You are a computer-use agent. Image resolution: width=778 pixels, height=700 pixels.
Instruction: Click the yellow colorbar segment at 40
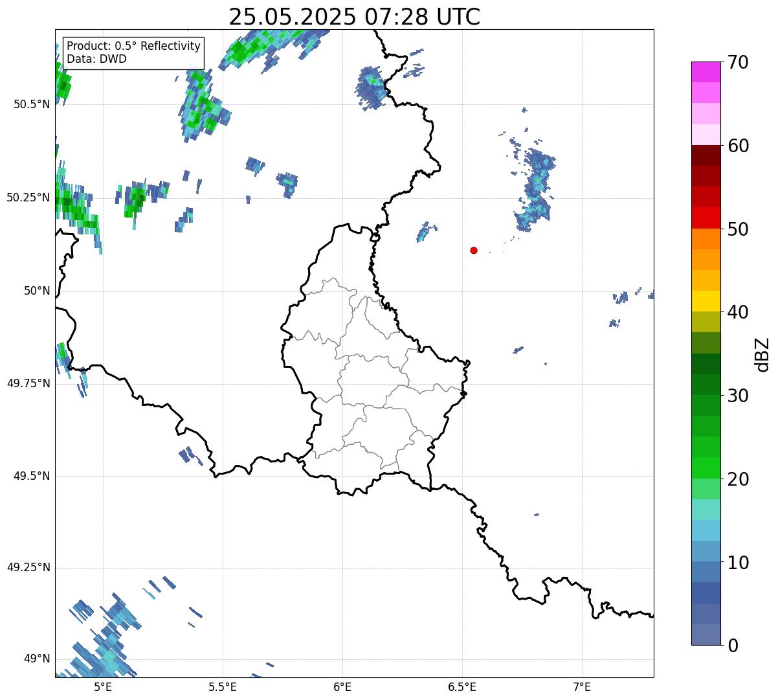pyautogui.click(x=706, y=301)
